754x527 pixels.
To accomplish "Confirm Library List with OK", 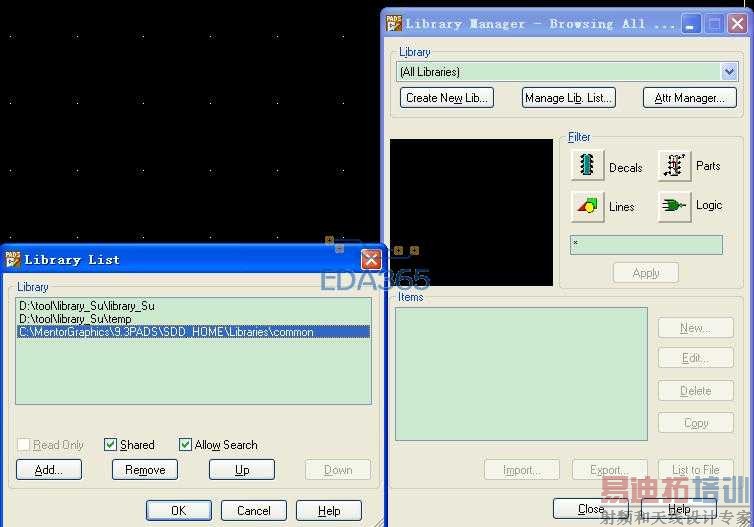I will pyautogui.click(x=178, y=510).
